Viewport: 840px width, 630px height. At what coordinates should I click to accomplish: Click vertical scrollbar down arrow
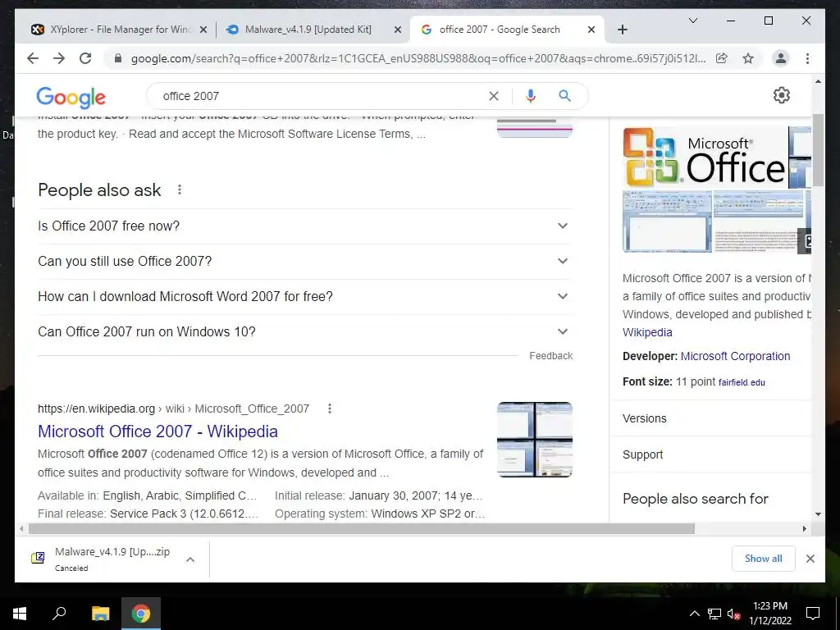818,514
